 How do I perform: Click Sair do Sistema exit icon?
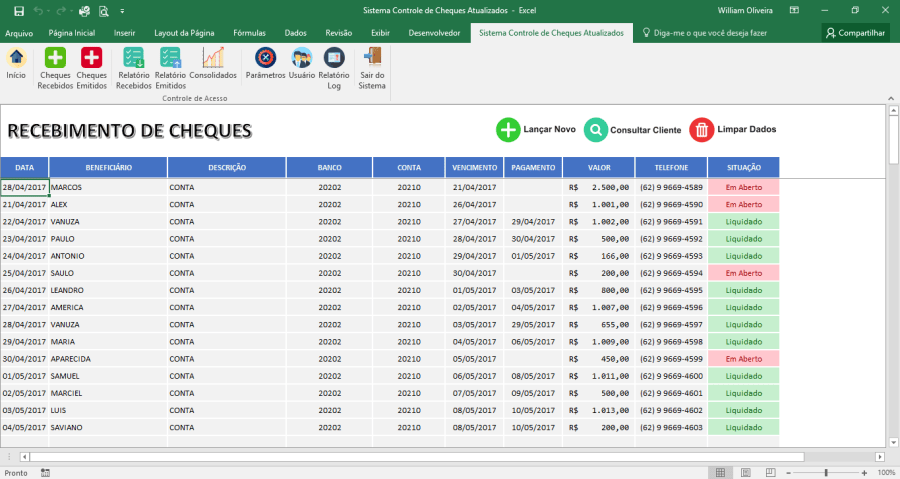pos(372,58)
